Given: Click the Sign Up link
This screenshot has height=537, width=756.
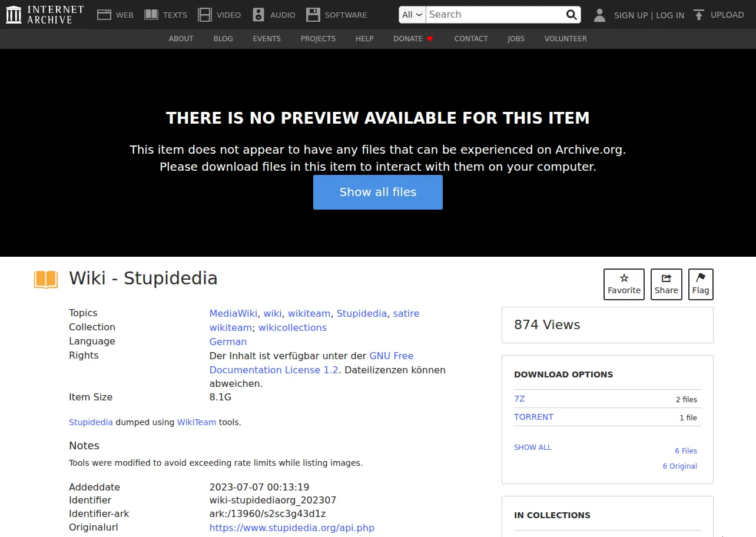Looking at the screenshot, I should click(631, 15).
